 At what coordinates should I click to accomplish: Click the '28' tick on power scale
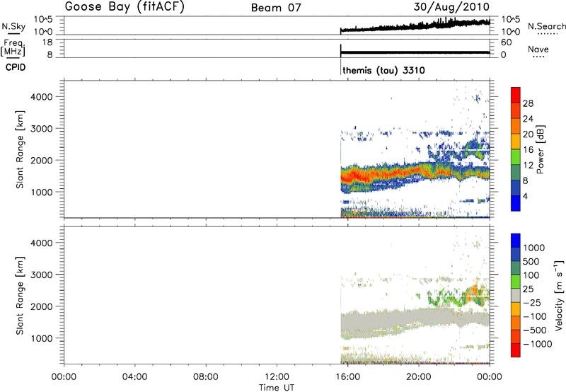click(528, 103)
